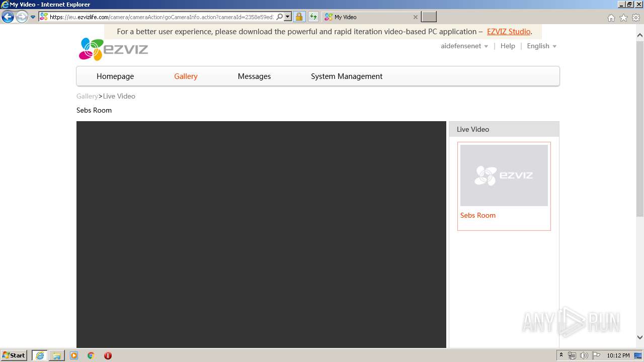644x362 pixels.
Task: Click the browser Home icon
Action: (x=611, y=18)
